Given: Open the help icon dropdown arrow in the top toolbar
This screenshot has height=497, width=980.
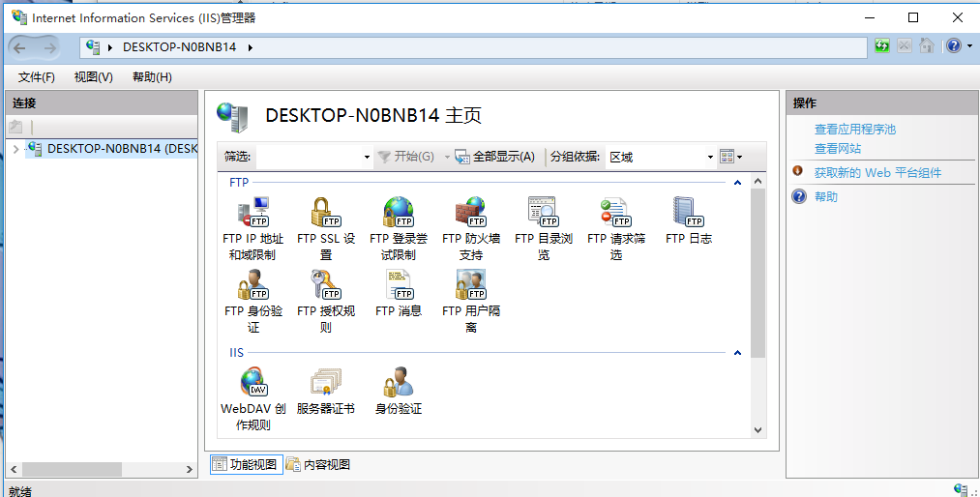Looking at the screenshot, I should (x=970, y=45).
